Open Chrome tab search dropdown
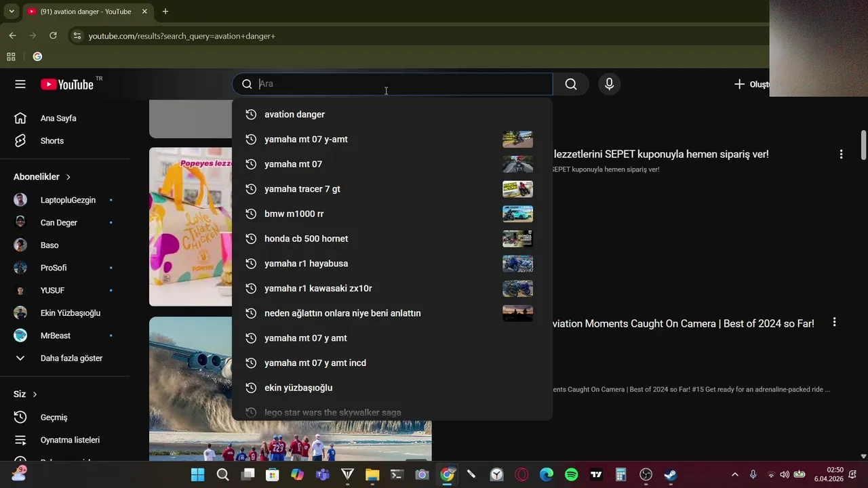 pos(12,12)
